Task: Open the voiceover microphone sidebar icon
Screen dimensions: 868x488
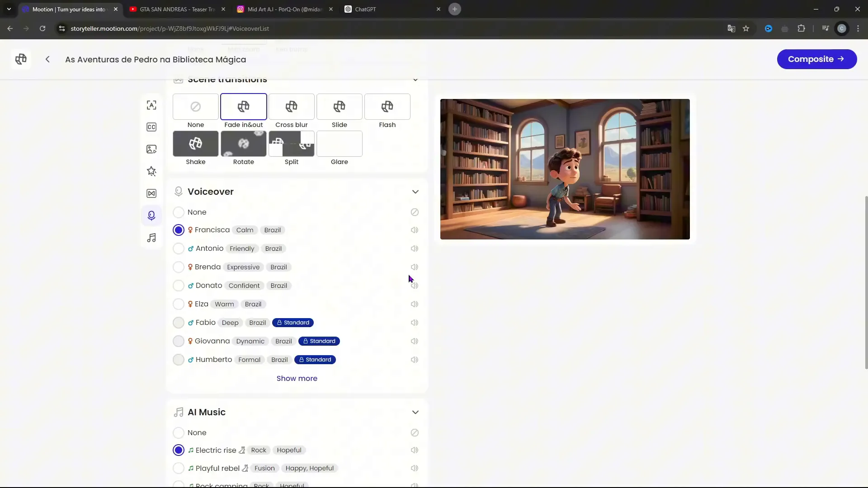Action: click(151, 216)
